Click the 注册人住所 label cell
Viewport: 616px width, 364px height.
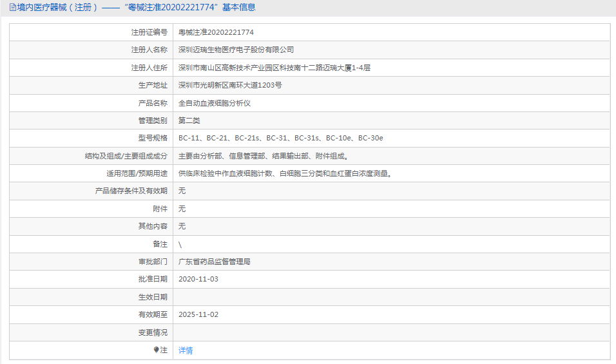coord(91,68)
